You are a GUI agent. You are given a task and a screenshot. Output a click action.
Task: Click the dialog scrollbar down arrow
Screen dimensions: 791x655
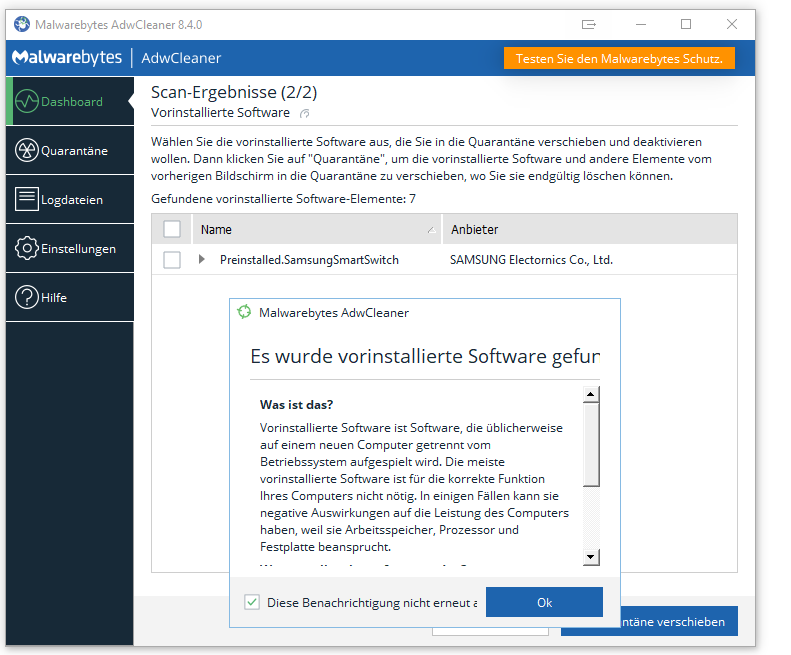591,557
